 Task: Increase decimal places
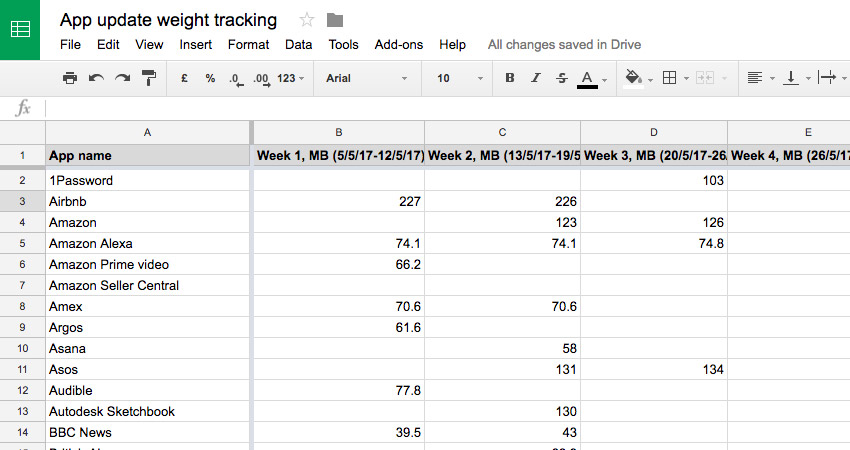pyautogui.click(x=262, y=79)
